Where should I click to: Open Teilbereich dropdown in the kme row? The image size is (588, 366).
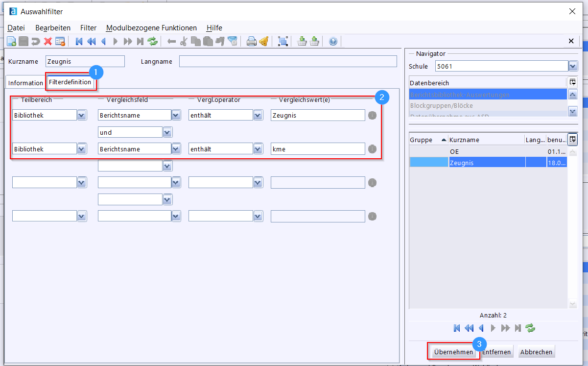[82, 149]
